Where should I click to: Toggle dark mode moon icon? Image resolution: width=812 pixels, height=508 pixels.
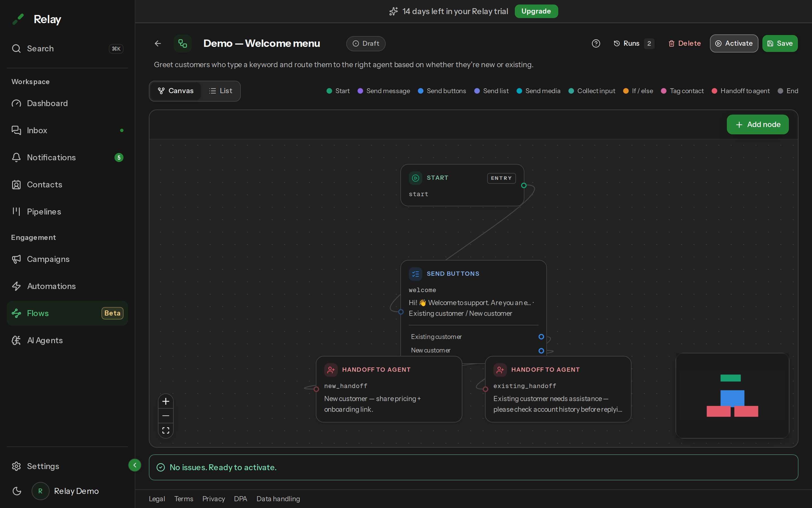(17, 491)
